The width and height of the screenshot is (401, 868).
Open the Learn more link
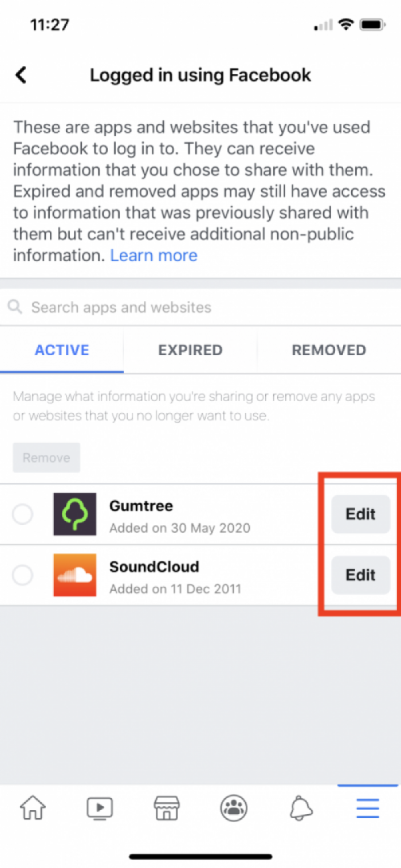(154, 256)
